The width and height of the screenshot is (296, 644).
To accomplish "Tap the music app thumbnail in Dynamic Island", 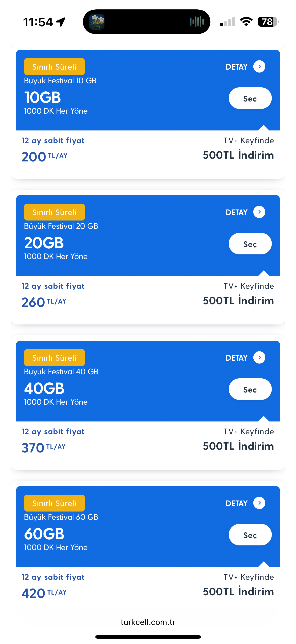I will coord(97,22).
